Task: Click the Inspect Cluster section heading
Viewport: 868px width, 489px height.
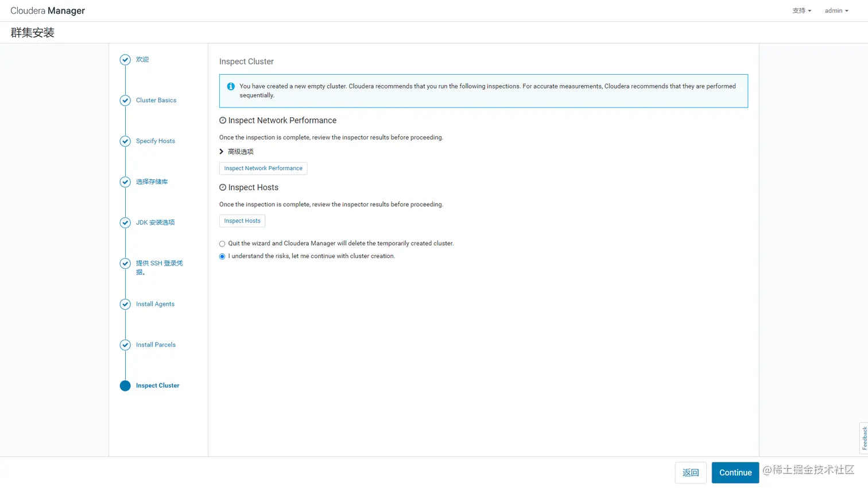Action: click(246, 61)
